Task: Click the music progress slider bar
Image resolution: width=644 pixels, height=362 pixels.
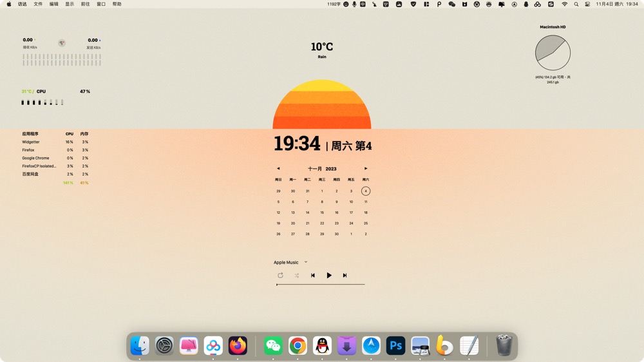Action: 321,284
